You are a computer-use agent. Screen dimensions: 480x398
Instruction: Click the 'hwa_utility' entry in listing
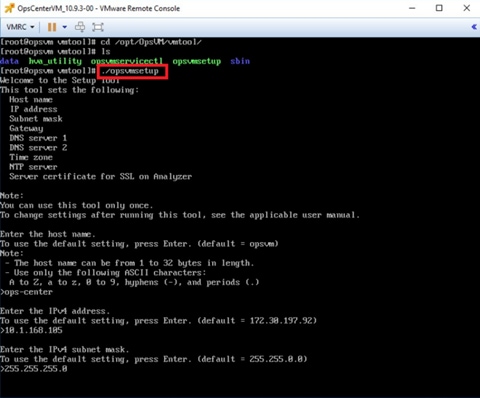pyautogui.click(x=55, y=61)
